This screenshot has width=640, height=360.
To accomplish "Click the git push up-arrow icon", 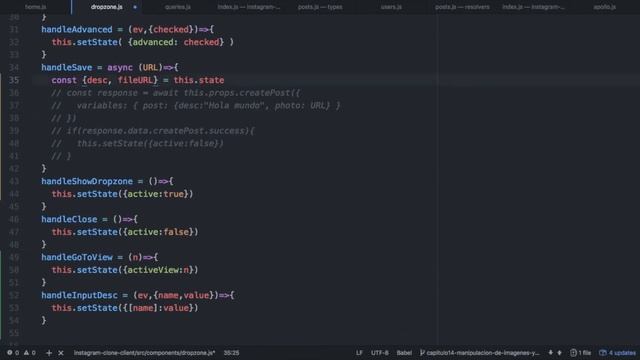I will click(560, 353).
